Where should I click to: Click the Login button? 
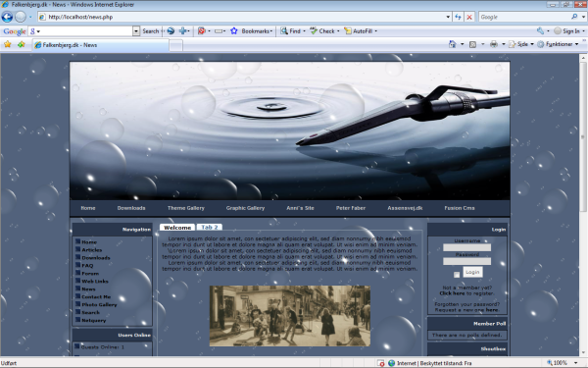[x=472, y=272]
